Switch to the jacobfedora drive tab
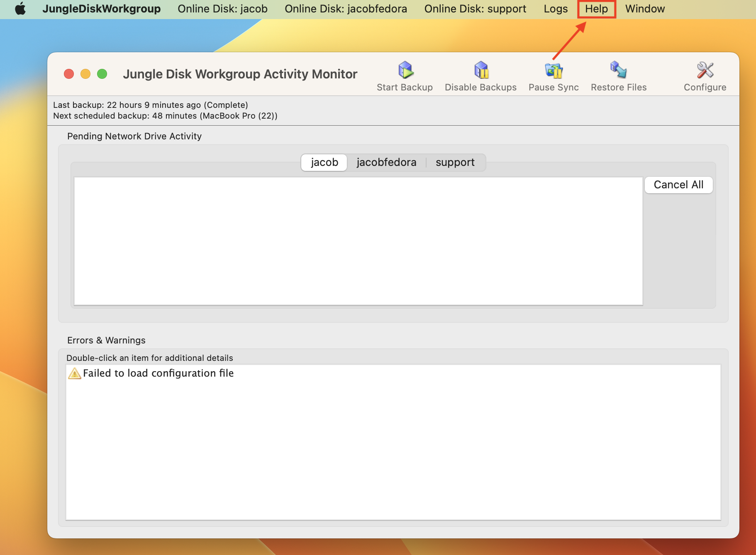This screenshot has height=555, width=756. 386,162
